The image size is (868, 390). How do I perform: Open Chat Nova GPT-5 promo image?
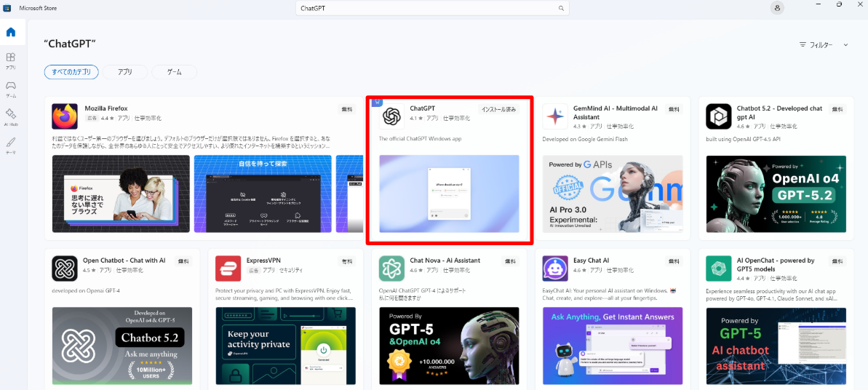point(449,346)
